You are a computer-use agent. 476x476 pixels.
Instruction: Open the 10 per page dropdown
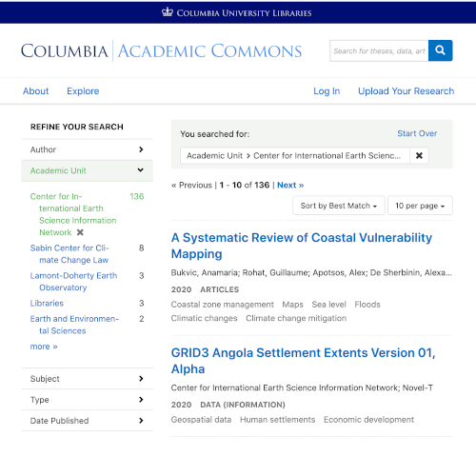pyautogui.click(x=420, y=206)
